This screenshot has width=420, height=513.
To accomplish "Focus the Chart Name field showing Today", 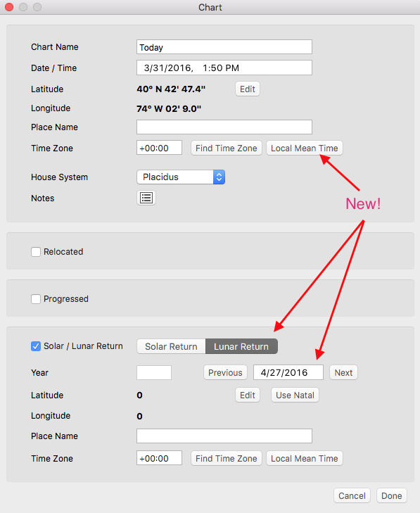I will tap(224, 47).
